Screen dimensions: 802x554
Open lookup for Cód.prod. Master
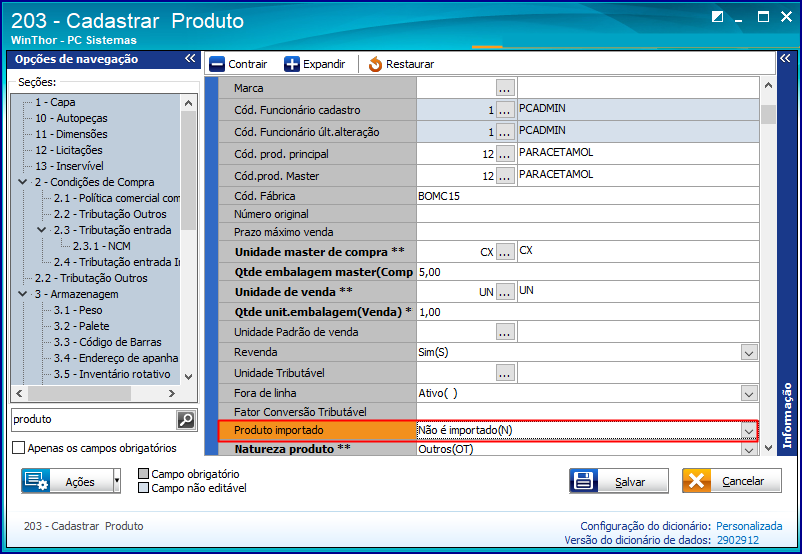(x=505, y=175)
